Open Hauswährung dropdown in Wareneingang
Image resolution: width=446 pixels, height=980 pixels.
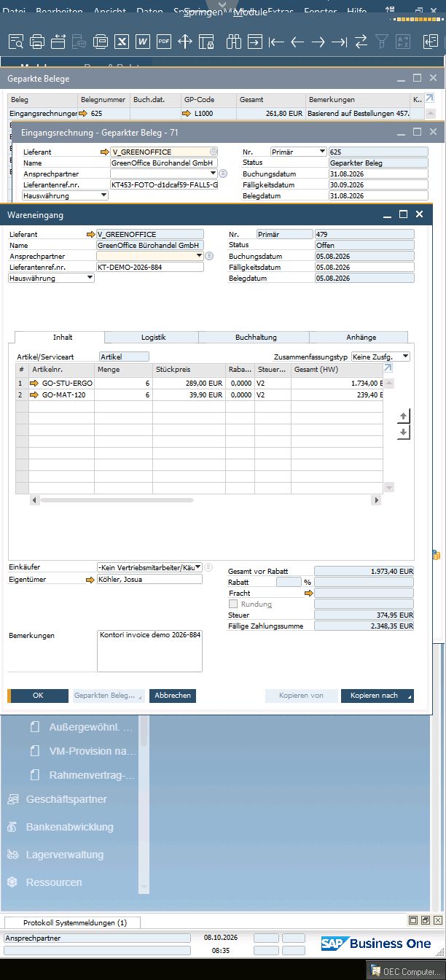click(x=90, y=279)
